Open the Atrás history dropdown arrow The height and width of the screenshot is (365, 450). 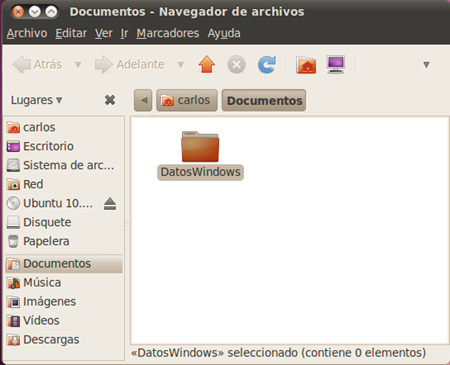coord(78,64)
